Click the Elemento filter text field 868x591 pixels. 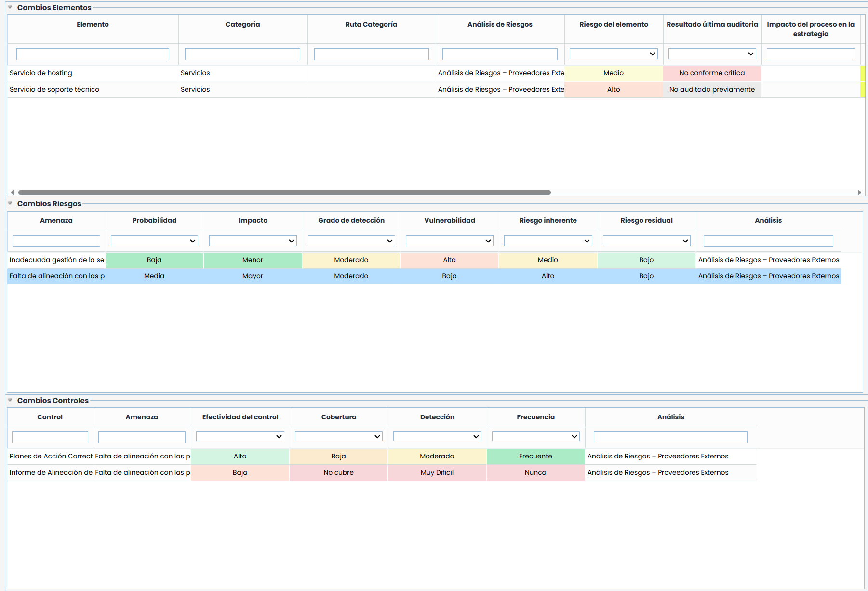point(93,54)
